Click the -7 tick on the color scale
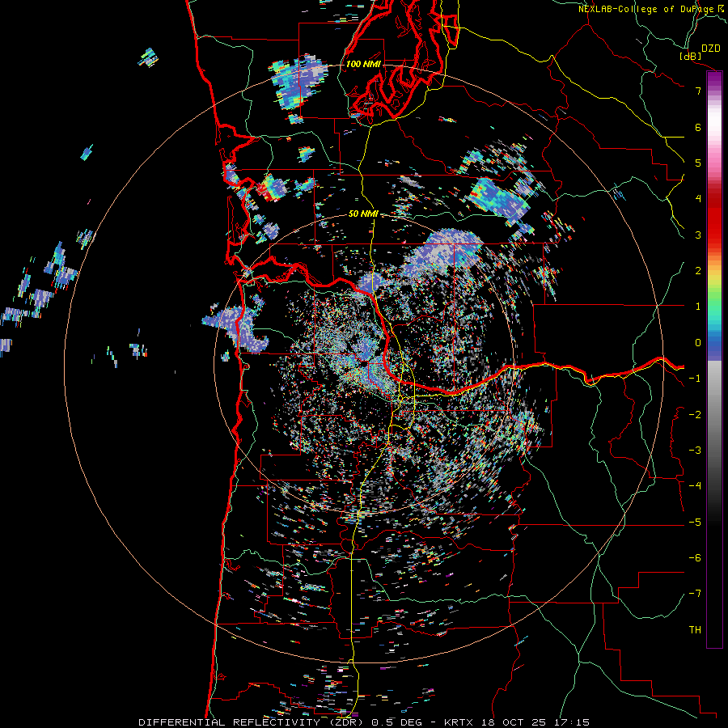Viewport: 728px width, 728px height. click(x=695, y=594)
